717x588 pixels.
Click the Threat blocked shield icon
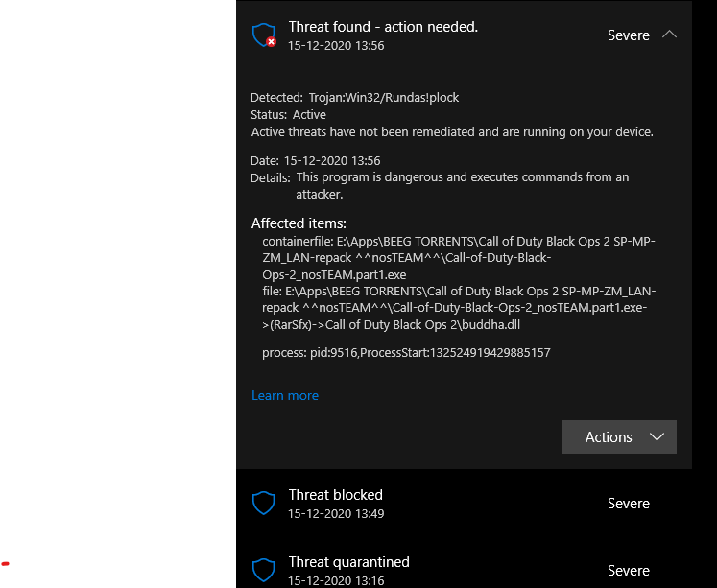pyautogui.click(x=264, y=503)
